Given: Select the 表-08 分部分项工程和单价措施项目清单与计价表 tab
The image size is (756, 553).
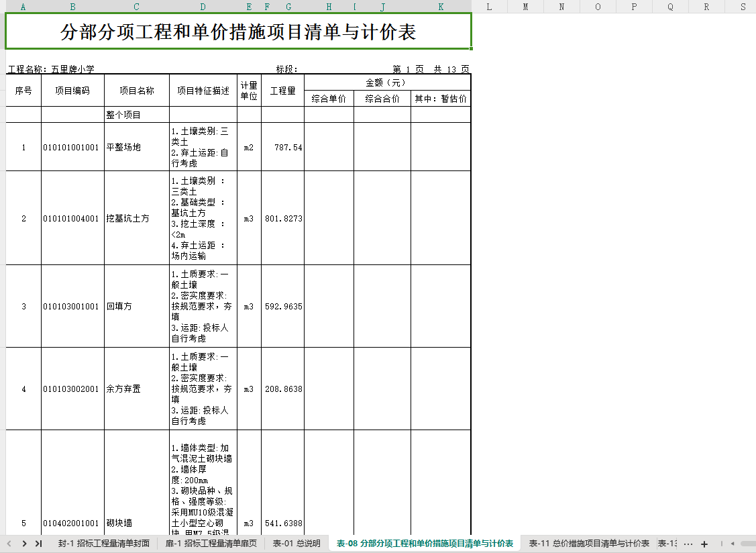Looking at the screenshot, I should (x=425, y=544).
